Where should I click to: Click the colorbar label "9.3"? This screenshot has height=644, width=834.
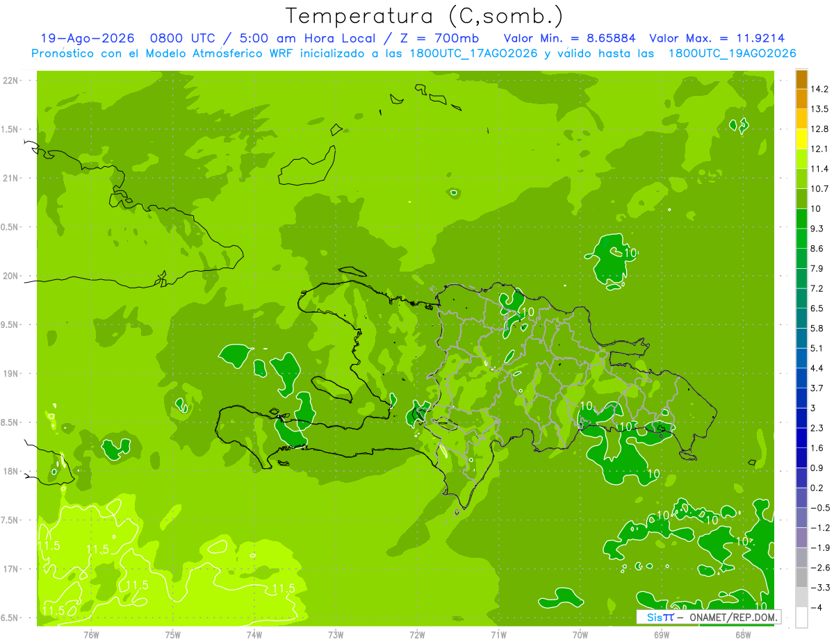[817, 229]
